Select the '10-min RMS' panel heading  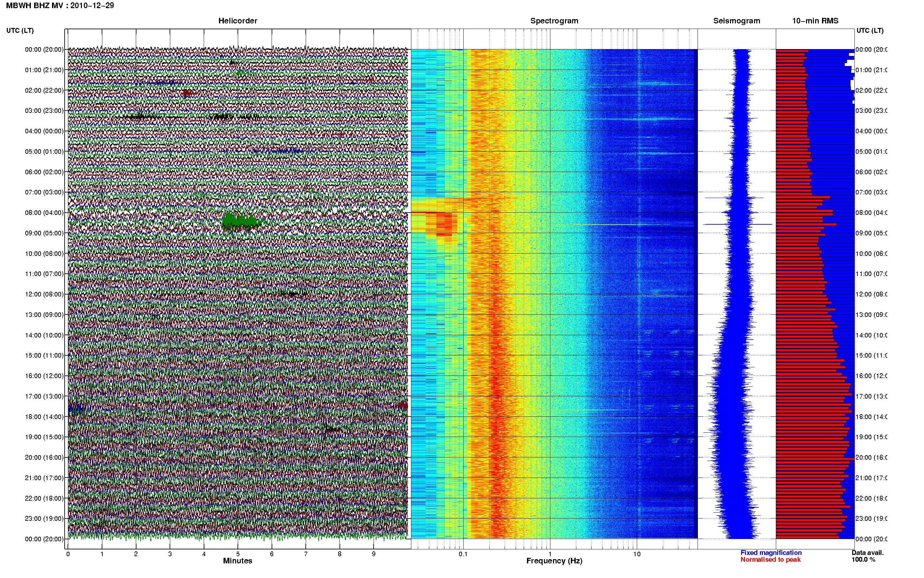(815, 21)
